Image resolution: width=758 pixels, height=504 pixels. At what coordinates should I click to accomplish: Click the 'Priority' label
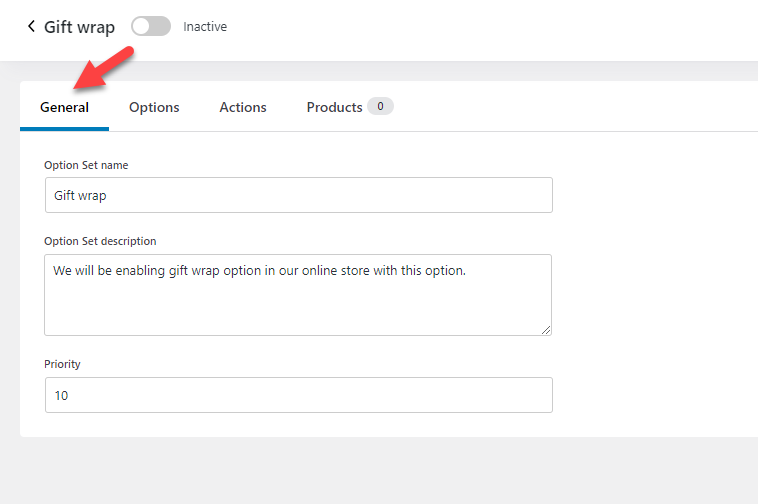pos(62,364)
